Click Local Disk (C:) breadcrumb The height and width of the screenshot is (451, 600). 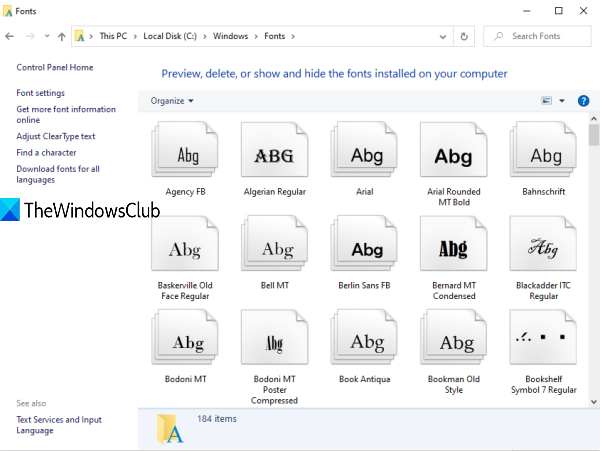tap(170, 36)
